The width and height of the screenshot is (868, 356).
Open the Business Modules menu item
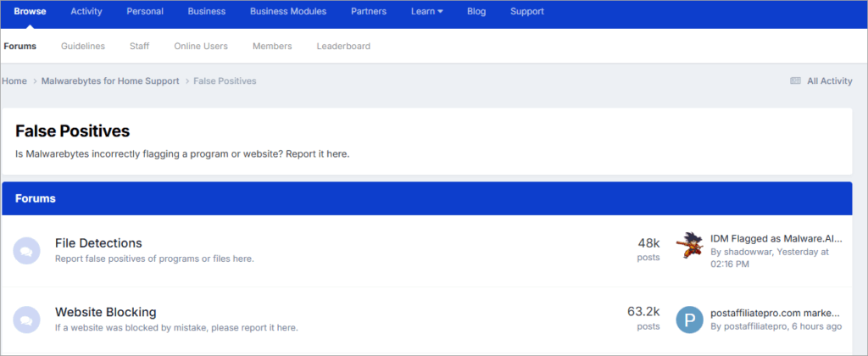[288, 11]
